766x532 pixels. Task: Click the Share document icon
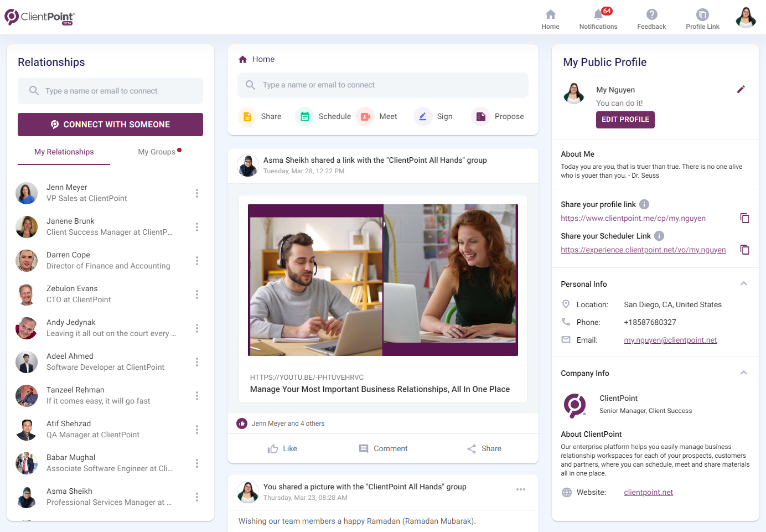coord(247,117)
